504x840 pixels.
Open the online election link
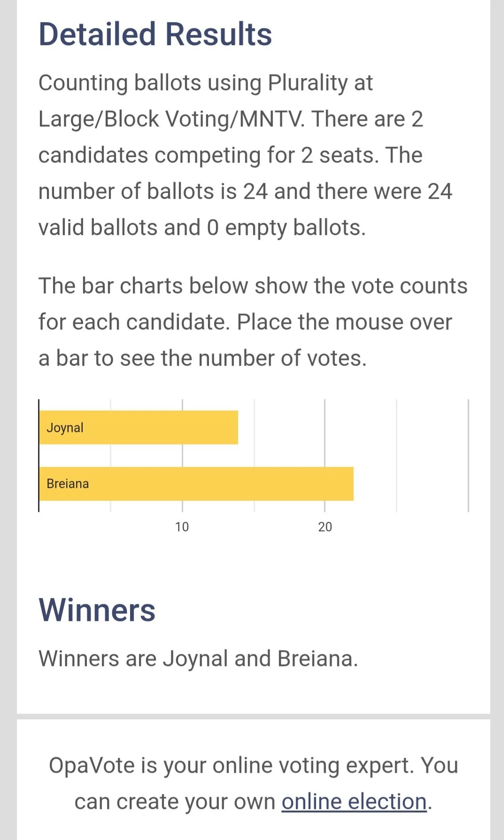(354, 801)
